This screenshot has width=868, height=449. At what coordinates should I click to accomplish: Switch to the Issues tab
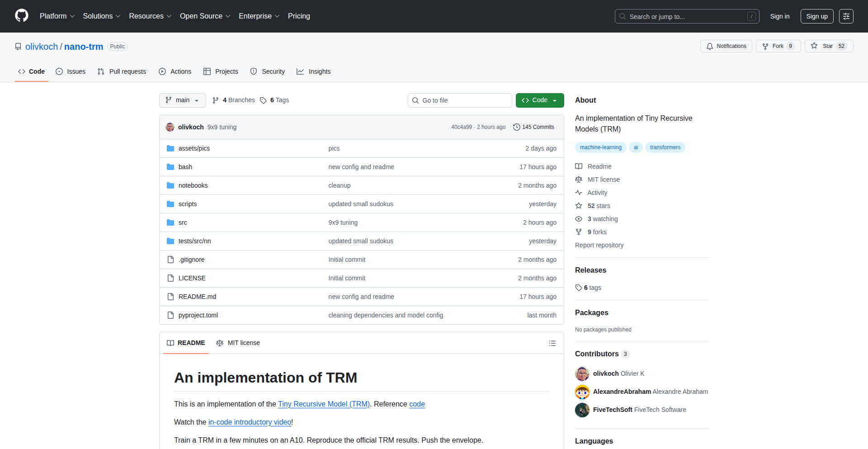point(71,71)
